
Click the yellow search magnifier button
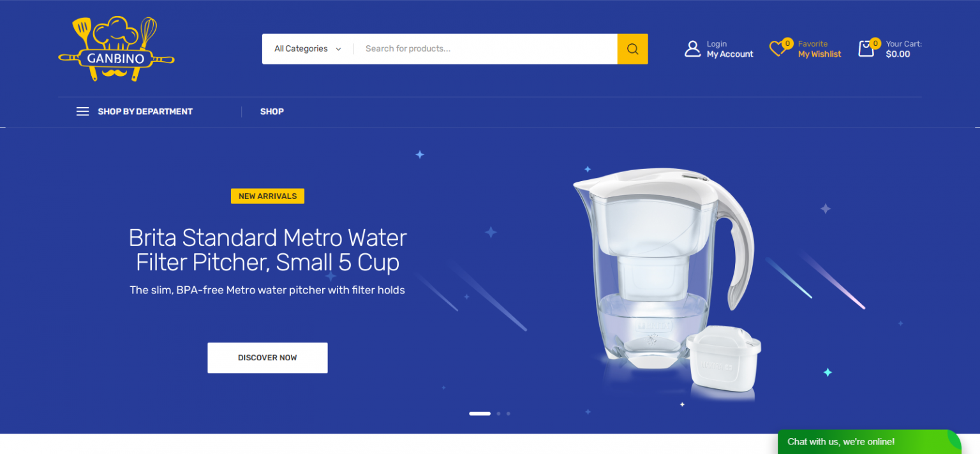tap(632, 49)
